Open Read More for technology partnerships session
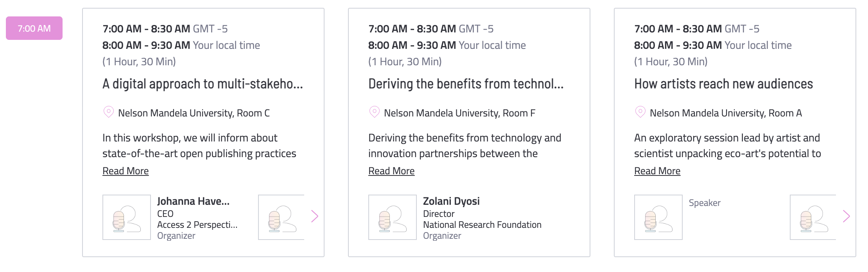The width and height of the screenshot is (868, 272). click(391, 171)
